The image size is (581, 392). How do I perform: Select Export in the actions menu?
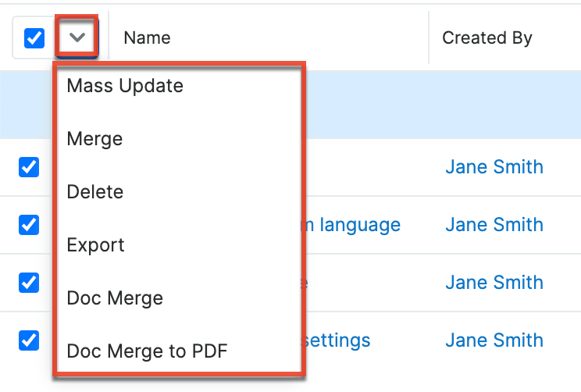click(95, 245)
